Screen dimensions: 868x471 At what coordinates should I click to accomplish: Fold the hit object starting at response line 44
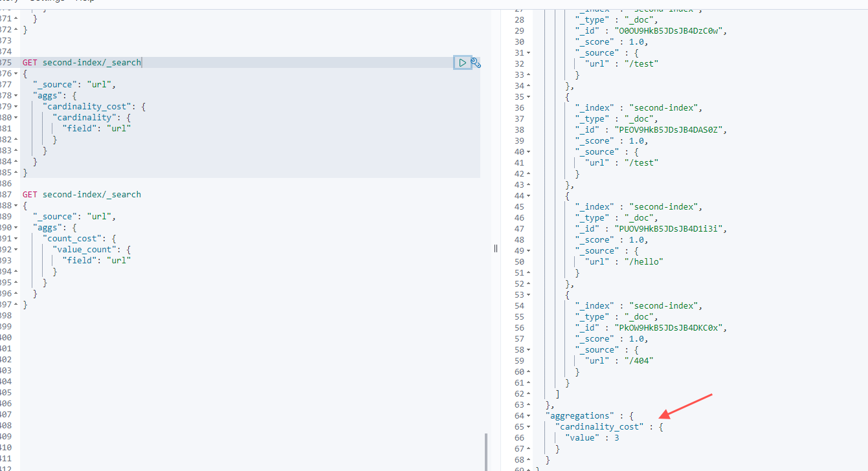pyautogui.click(x=528, y=196)
